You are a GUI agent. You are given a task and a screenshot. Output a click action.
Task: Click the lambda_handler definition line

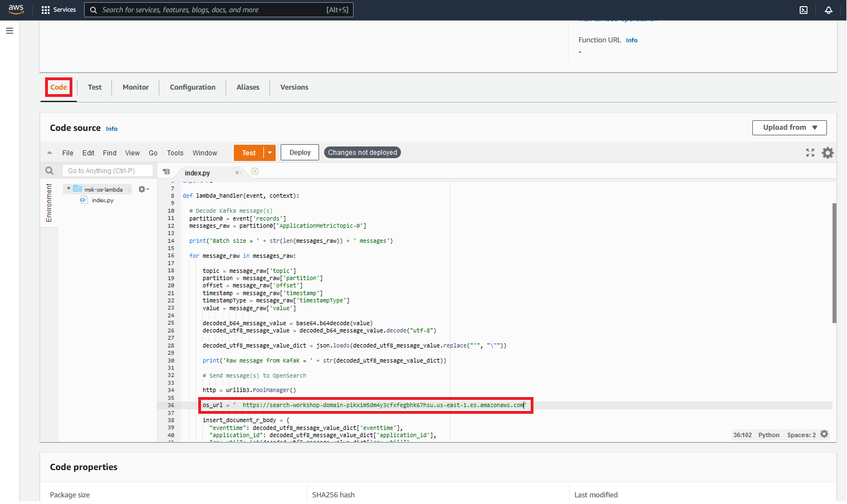click(241, 196)
